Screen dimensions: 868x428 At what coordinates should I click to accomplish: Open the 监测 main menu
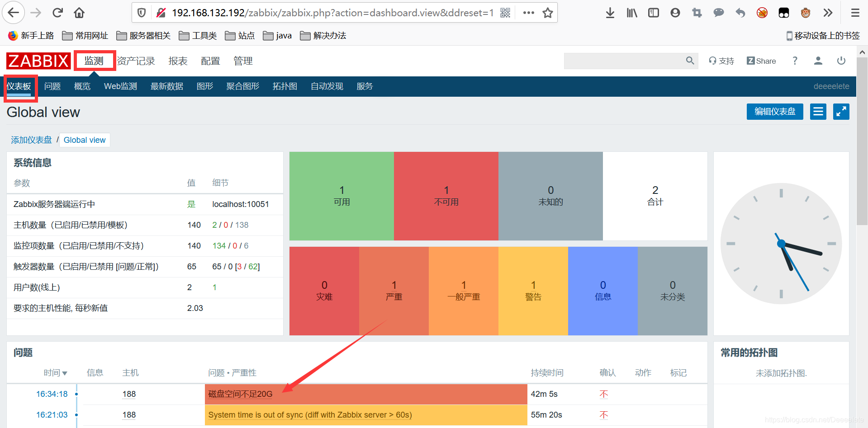tap(94, 61)
